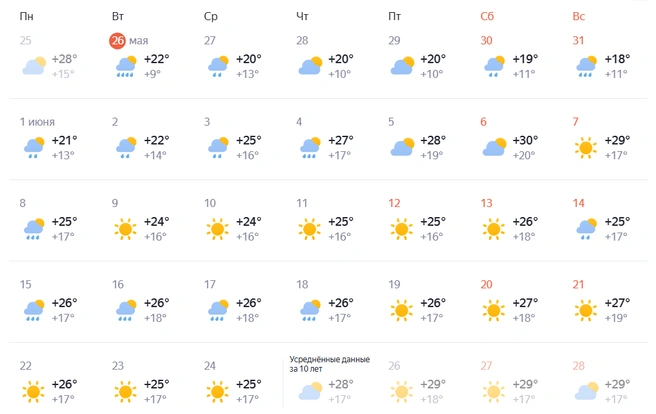Click the sunny icon for June 7
The height and width of the screenshot is (414, 656).
pos(586,148)
